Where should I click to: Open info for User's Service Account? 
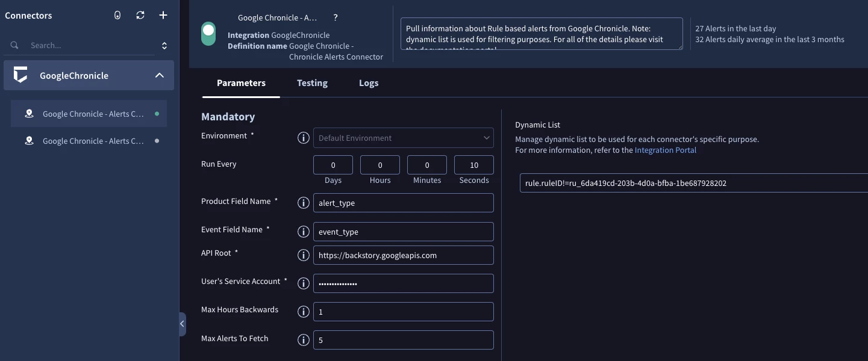pos(304,283)
